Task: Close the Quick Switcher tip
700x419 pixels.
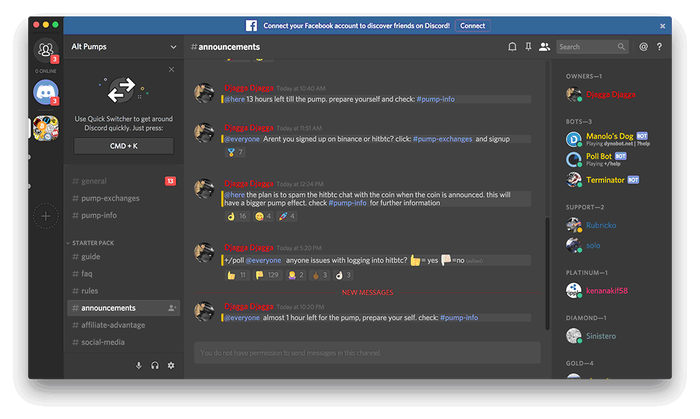Action: [x=171, y=69]
